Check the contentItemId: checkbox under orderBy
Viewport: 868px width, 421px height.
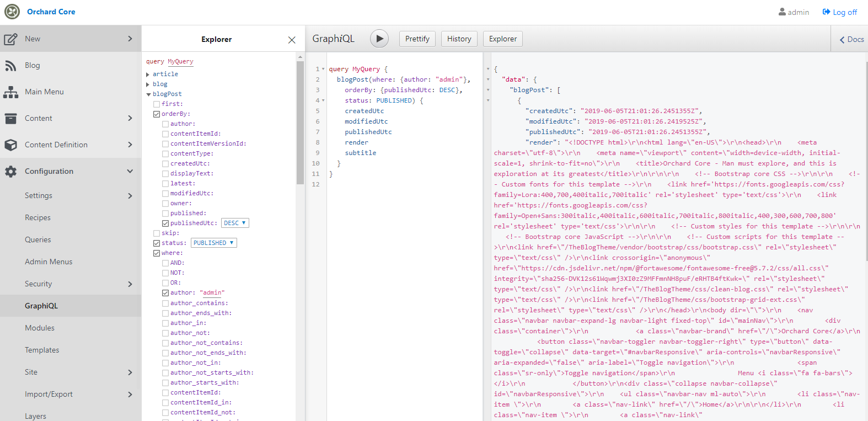[165, 134]
